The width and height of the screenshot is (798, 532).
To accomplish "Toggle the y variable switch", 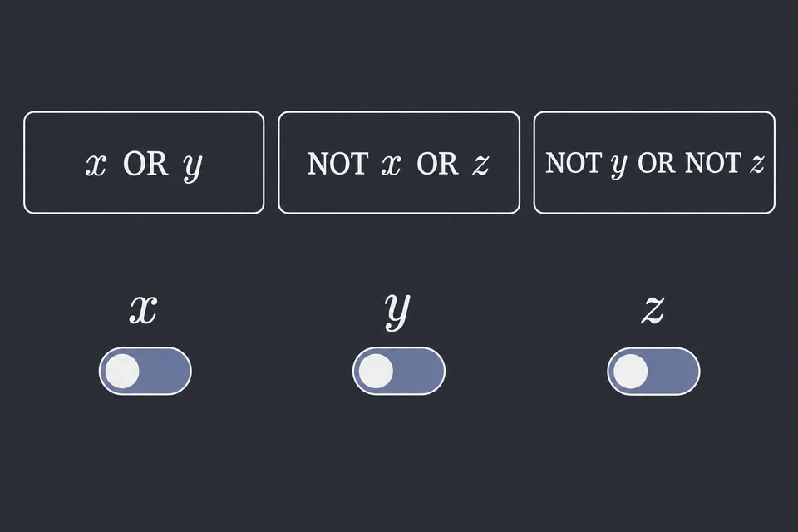I will tap(399, 371).
